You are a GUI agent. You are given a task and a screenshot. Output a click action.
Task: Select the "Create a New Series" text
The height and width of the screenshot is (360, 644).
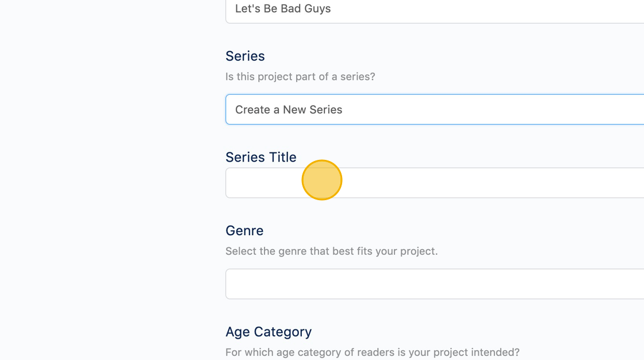tap(289, 110)
